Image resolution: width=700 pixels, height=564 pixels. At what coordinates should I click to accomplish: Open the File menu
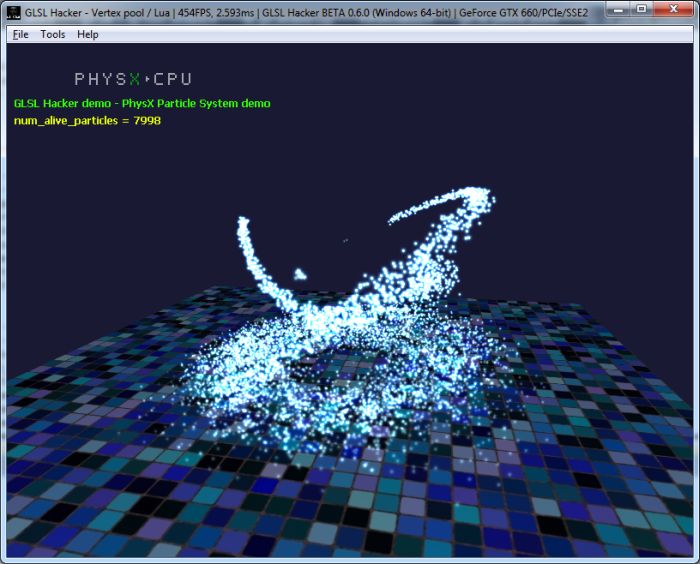(x=21, y=34)
